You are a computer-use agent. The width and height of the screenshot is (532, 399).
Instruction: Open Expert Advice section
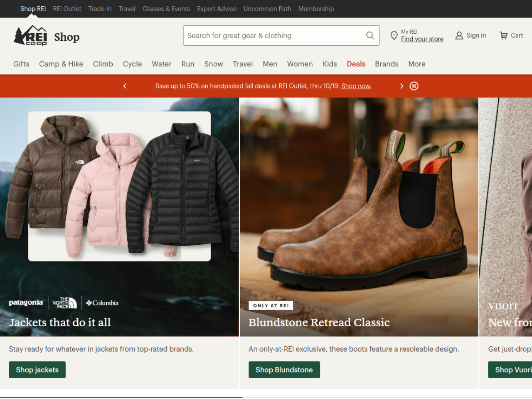(x=217, y=9)
